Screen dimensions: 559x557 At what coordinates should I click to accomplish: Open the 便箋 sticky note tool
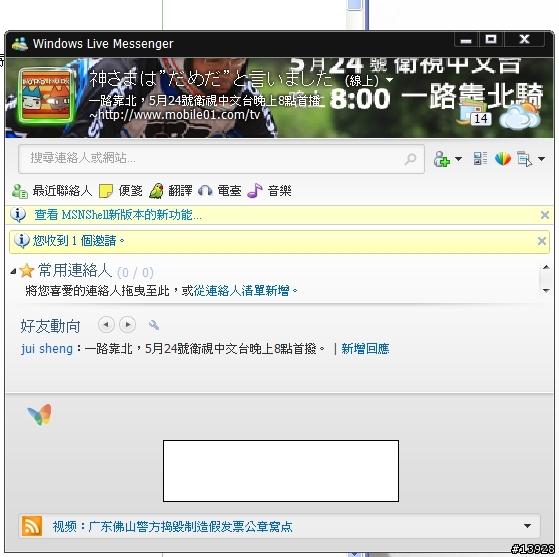(120, 191)
